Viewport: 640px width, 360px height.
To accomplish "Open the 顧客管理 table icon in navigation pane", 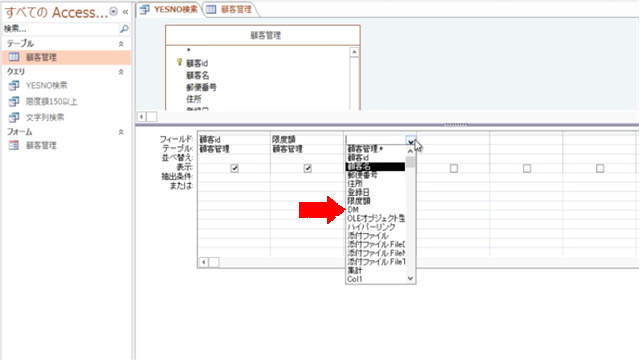I will pyautogui.click(x=14, y=57).
